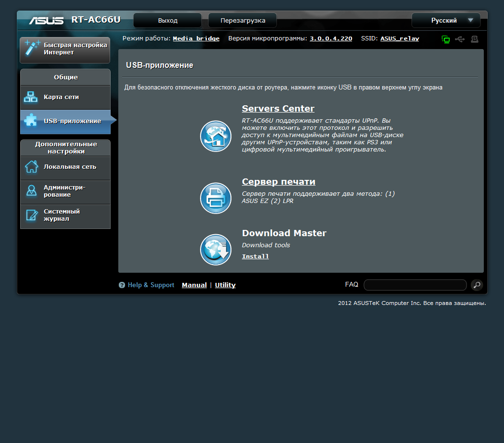
Task: Open the Manual link in footer
Action: tap(194, 285)
